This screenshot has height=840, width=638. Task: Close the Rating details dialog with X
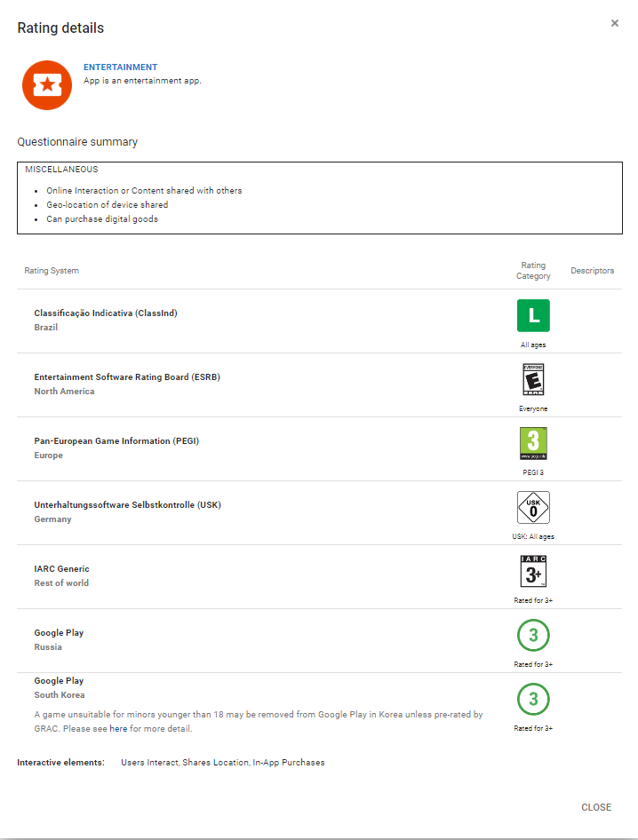click(x=614, y=23)
